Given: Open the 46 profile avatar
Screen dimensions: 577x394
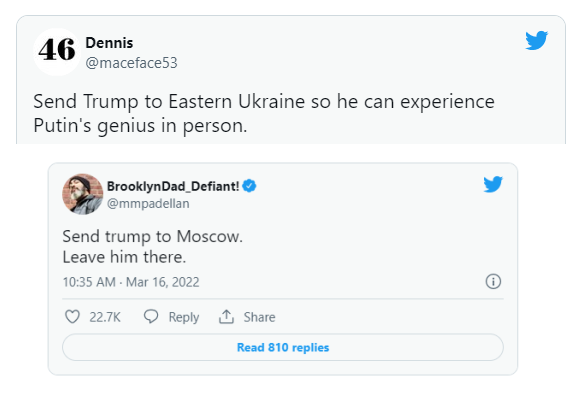Looking at the screenshot, I should [57, 52].
